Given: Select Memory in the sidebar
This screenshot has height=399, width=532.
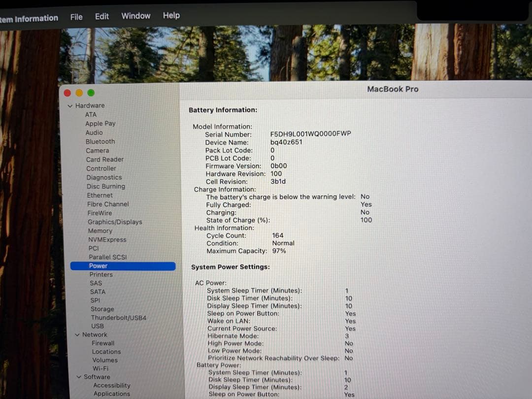Looking at the screenshot, I should coord(100,231).
